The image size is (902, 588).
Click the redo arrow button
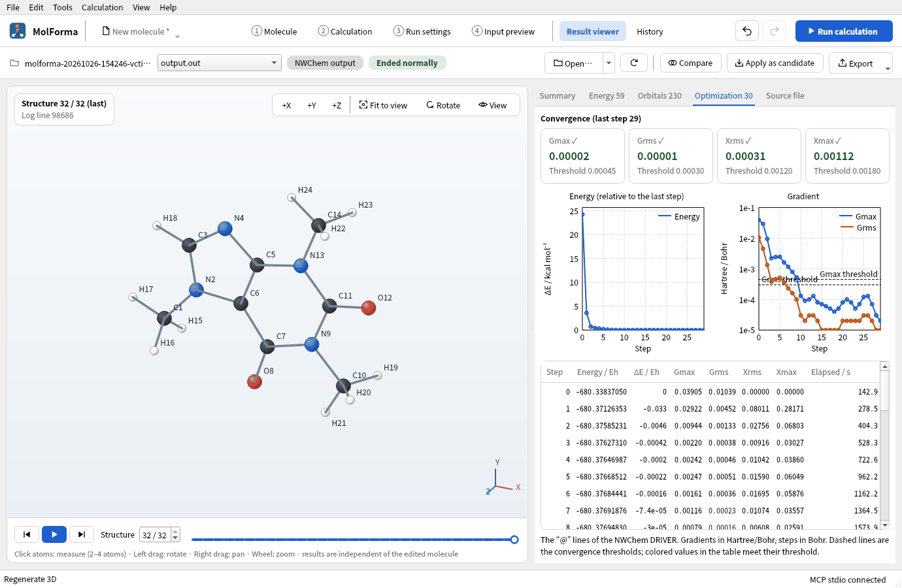(775, 31)
